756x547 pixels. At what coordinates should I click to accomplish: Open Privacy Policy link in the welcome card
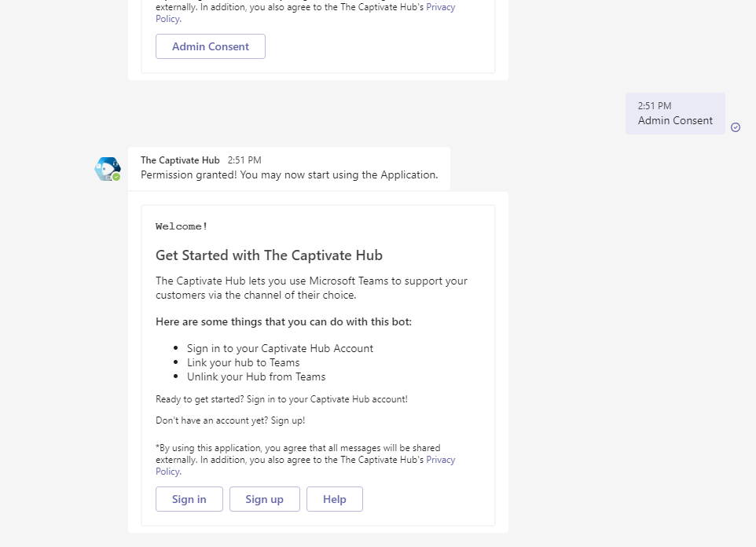(x=440, y=460)
